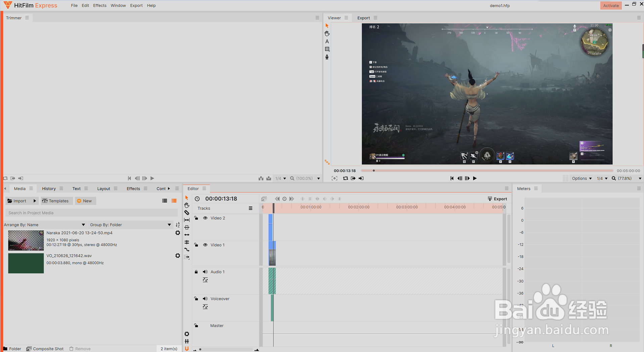Open Trimmer zoom (100.0%) dropdown
Image resolution: width=644 pixels, height=352 pixels.
point(305,178)
